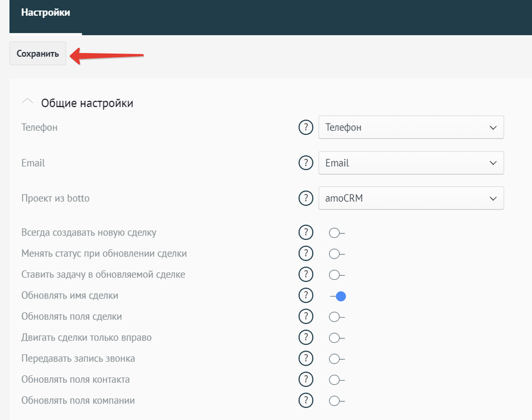Screen dimensions: 532x420
Task: Enable Всегда создавать новую сделку toggle
Action: 336,233
